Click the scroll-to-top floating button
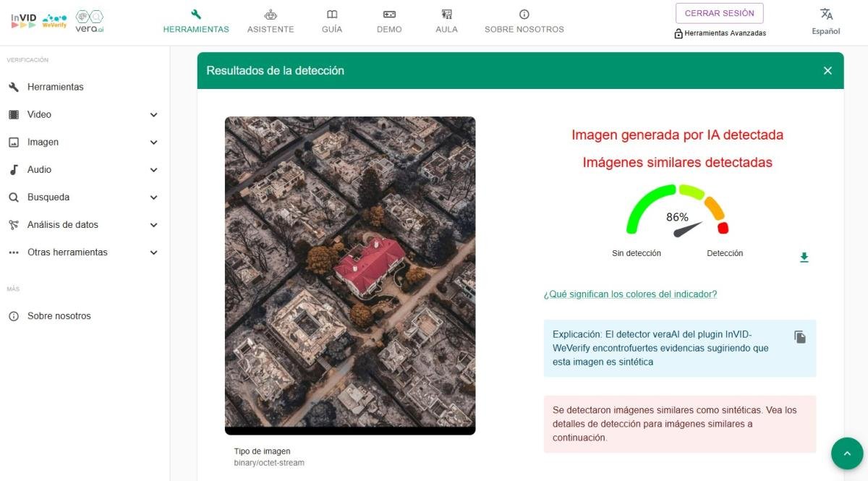Screen dimensions: 868x481 [847, 454]
